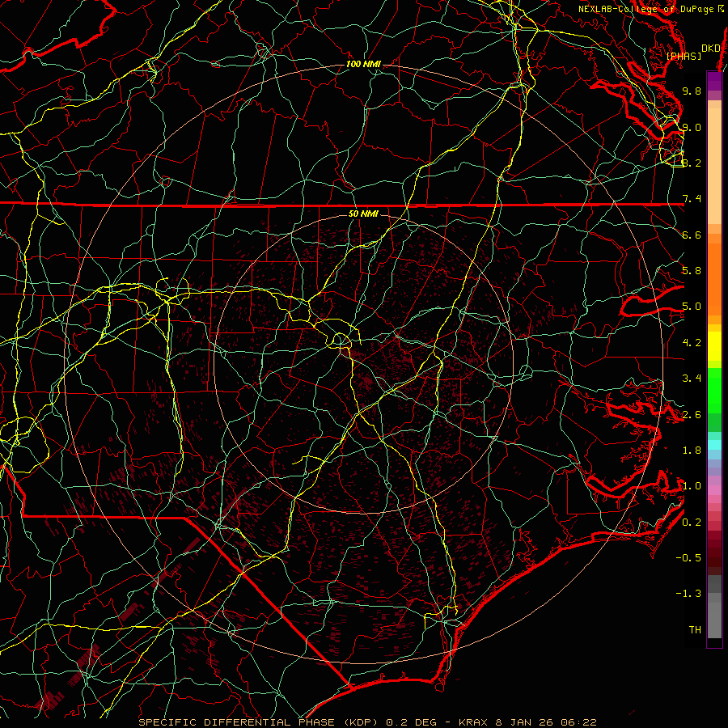
Task: Click the pink segment of the color bar
Action: tap(714, 490)
